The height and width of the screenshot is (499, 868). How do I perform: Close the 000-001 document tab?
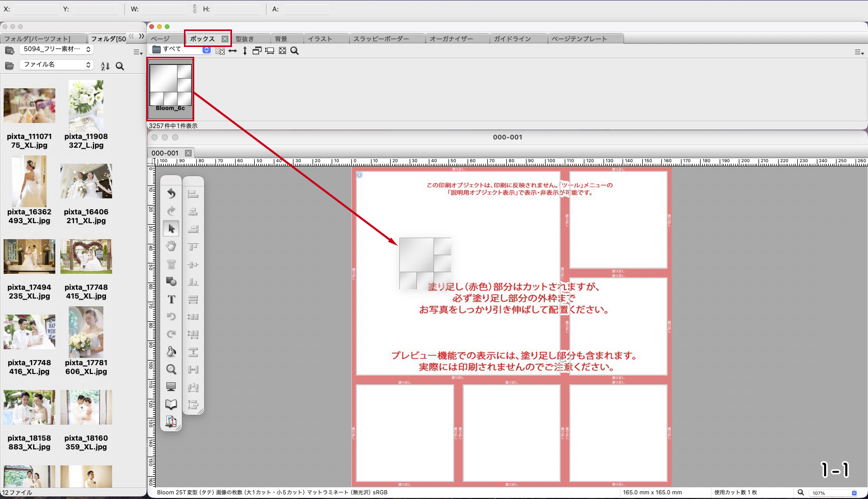pyautogui.click(x=189, y=153)
